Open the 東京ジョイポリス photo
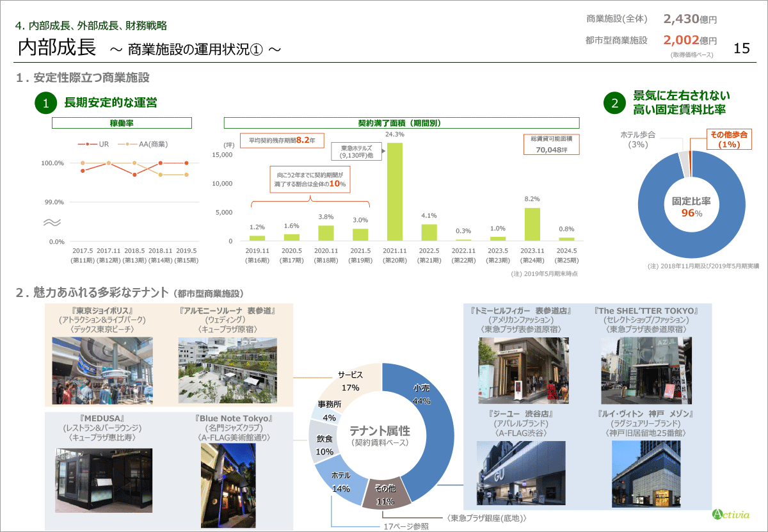Screen dimensions: 768x532 coord(102,369)
